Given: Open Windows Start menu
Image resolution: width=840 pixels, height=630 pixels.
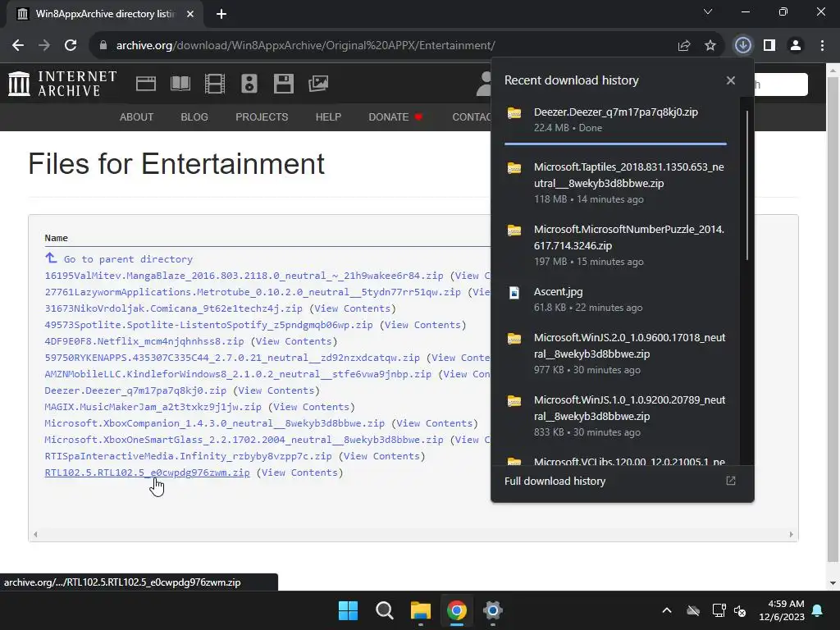Looking at the screenshot, I should pyautogui.click(x=348, y=610).
